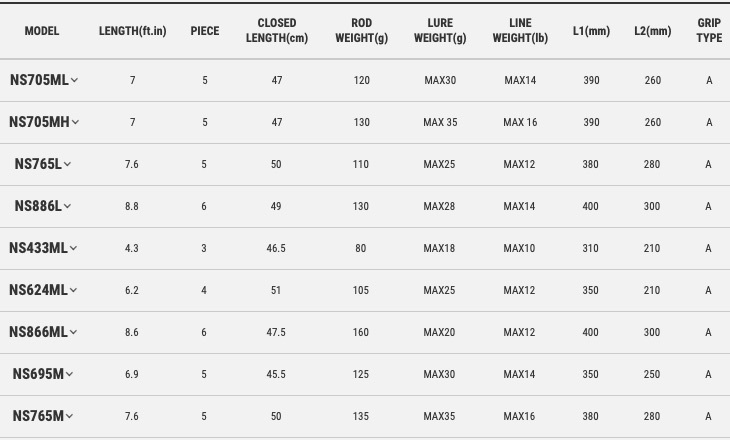The width and height of the screenshot is (730, 440).
Task: Expand the NS433ML model row chevron
Action: pyautogui.click(x=74, y=249)
